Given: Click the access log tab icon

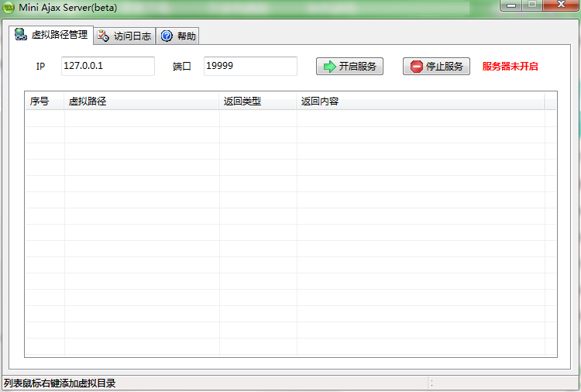Looking at the screenshot, I should (103, 36).
